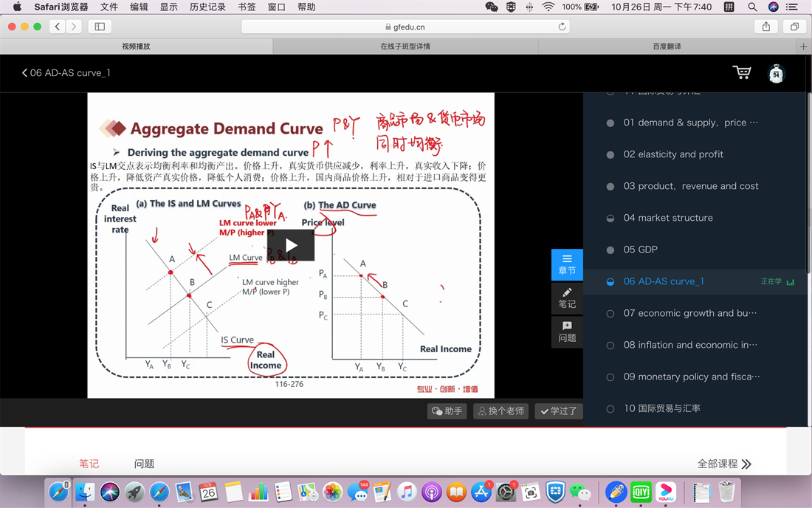This screenshot has height=508, width=812.
Task: Expand 全部课程 all courses
Action: pos(724,464)
